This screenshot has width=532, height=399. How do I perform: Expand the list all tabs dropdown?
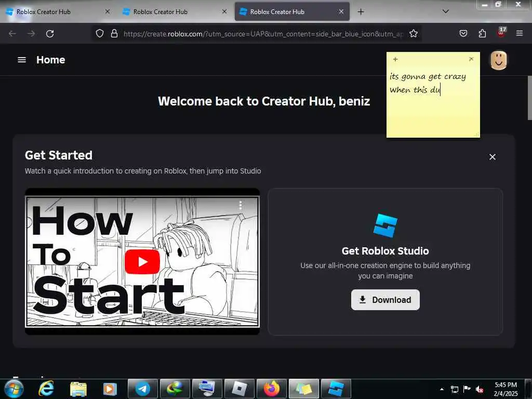click(x=446, y=11)
